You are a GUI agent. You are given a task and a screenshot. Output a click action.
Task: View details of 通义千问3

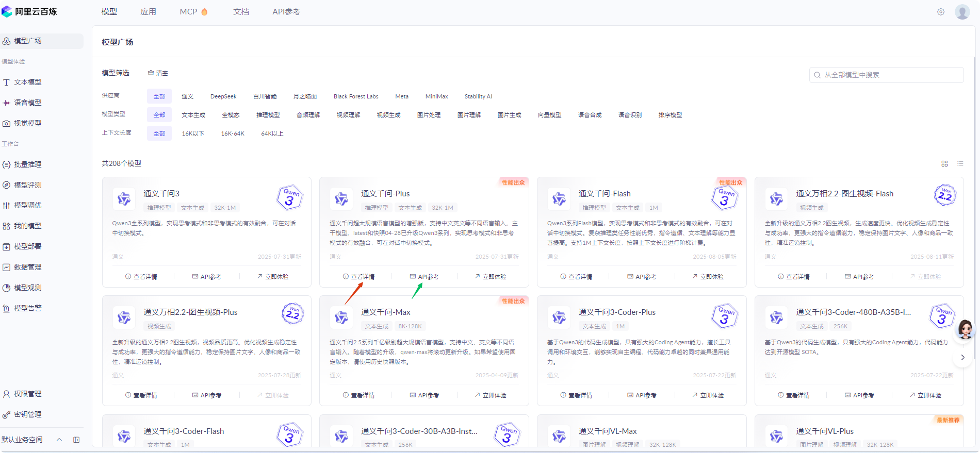[x=141, y=277]
